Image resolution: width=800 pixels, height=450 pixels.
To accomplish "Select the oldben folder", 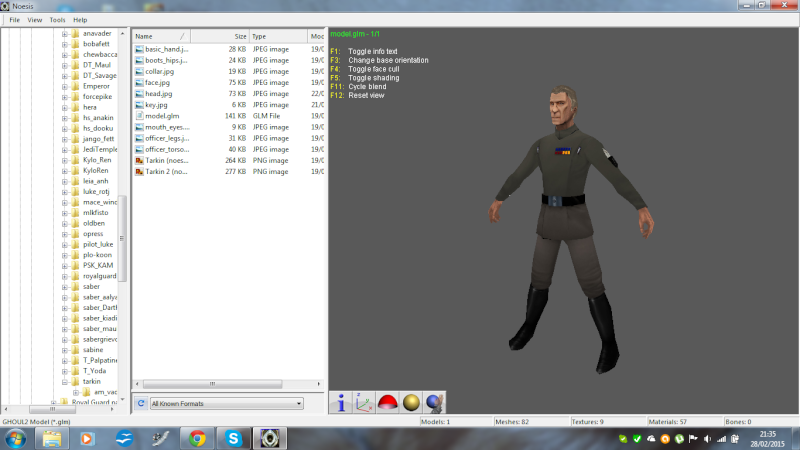I will [94, 223].
